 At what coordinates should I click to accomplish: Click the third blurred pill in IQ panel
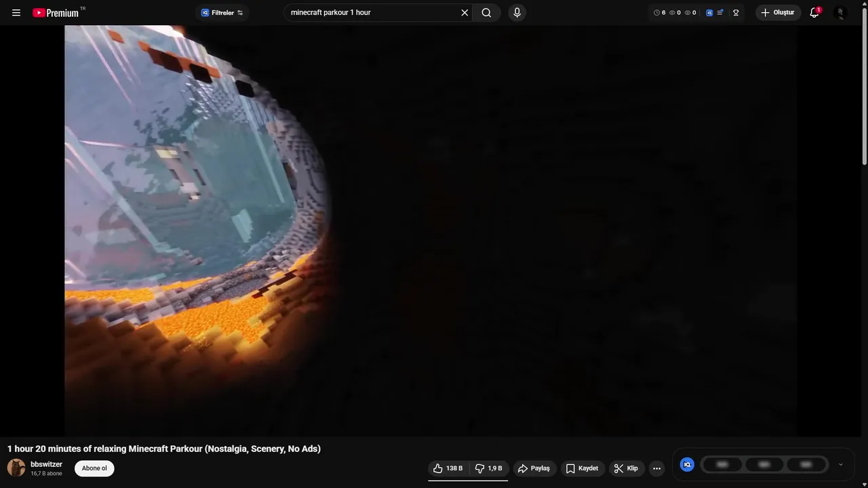(806, 464)
